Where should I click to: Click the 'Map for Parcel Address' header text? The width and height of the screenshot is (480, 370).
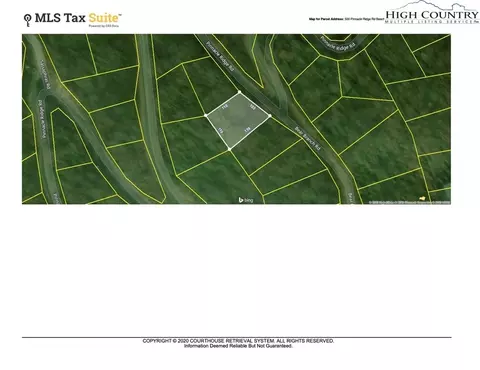click(x=346, y=19)
